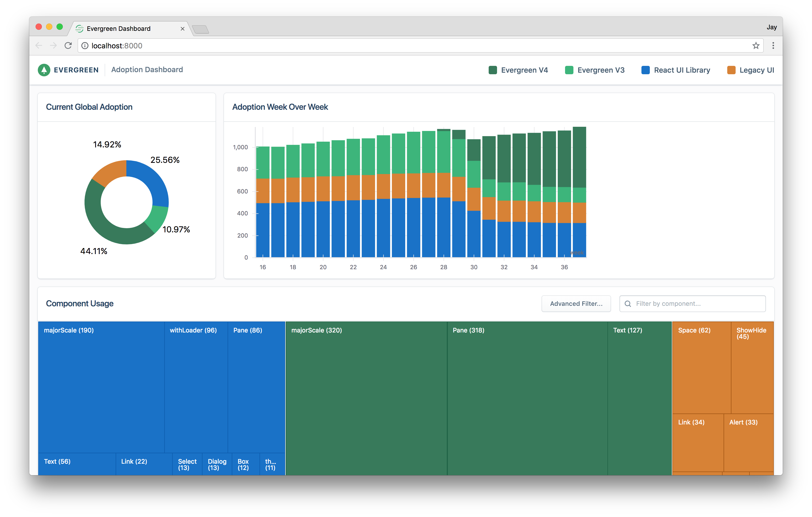This screenshot has height=517, width=812.
Task: Open Chrome three-dot menu
Action: point(773,45)
